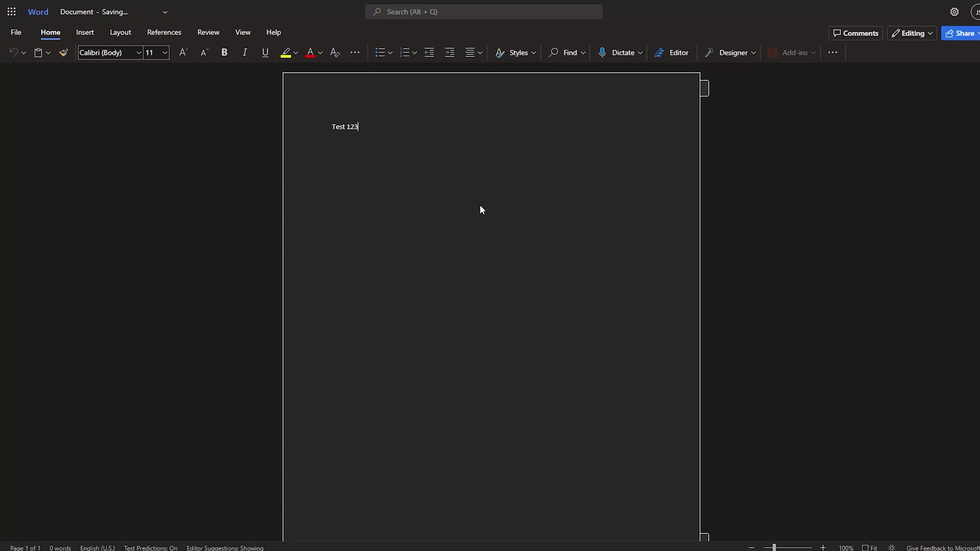Toggle Underline formatting
Screen dimensions: 980x551
(x=265, y=53)
